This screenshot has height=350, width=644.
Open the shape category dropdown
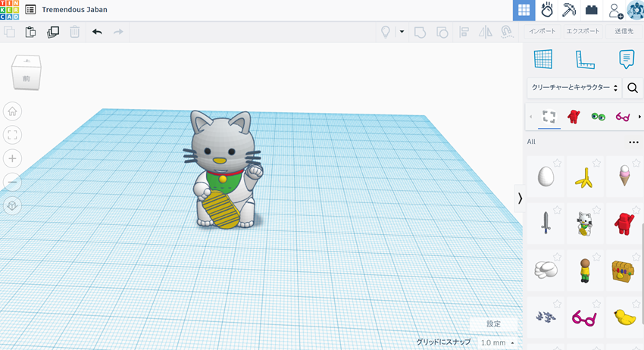(x=574, y=88)
